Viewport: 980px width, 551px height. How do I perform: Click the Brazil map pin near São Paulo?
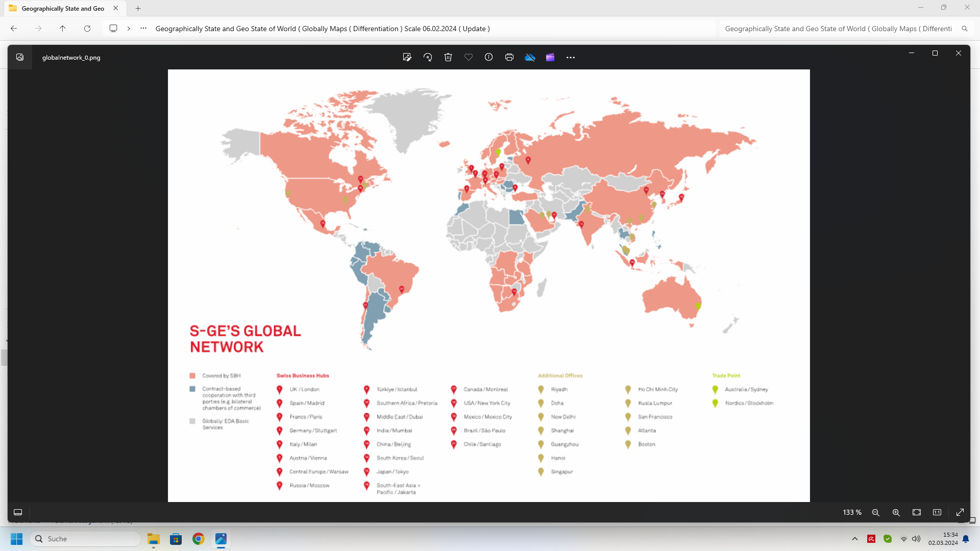pyautogui.click(x=402, y=289)
